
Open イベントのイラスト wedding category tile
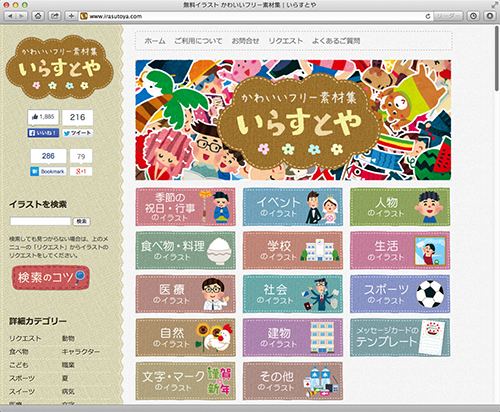[293, 207]
